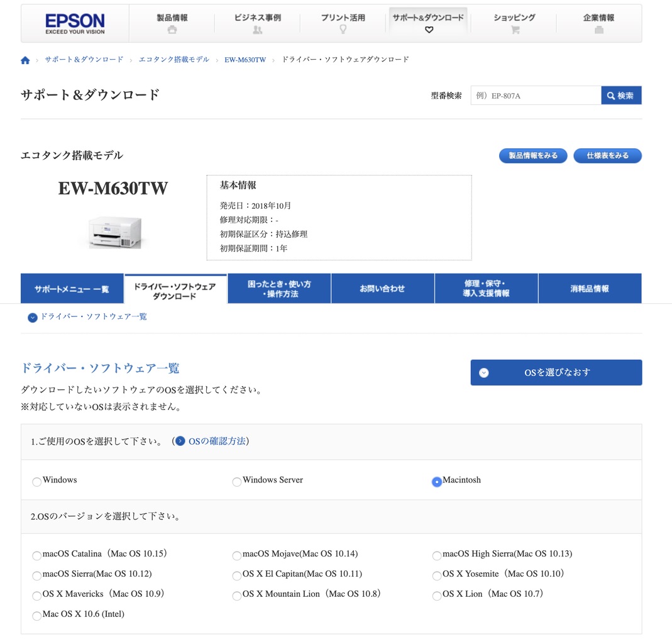Click the EPSON logo
Viewport: 672px width, 644px height.
75,23
